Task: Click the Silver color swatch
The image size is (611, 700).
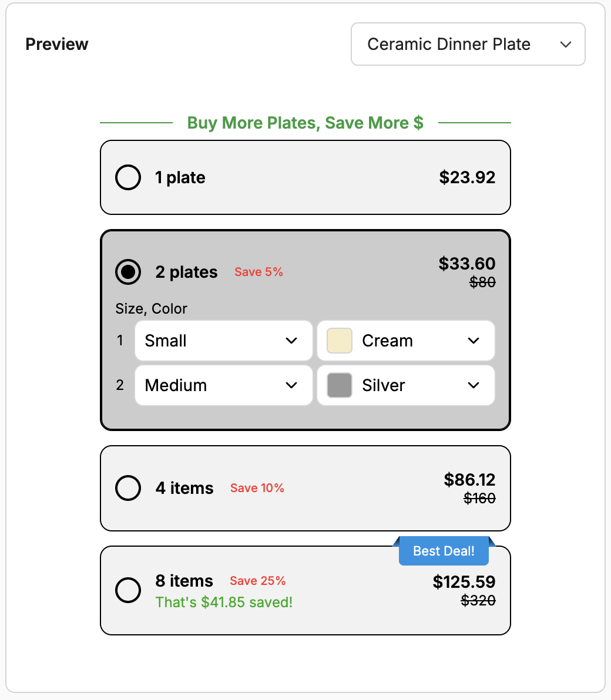Action: [x=339, y=385]
